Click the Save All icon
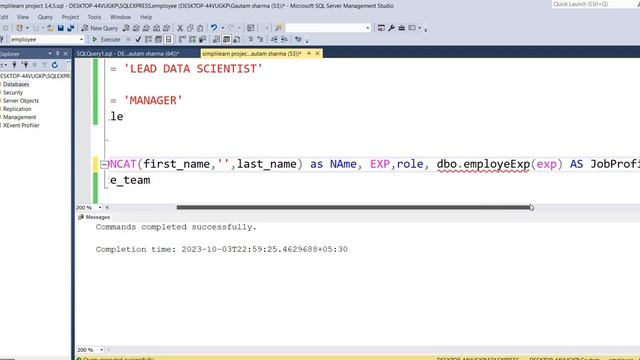640x360 pixels. [x=71, y=28]
